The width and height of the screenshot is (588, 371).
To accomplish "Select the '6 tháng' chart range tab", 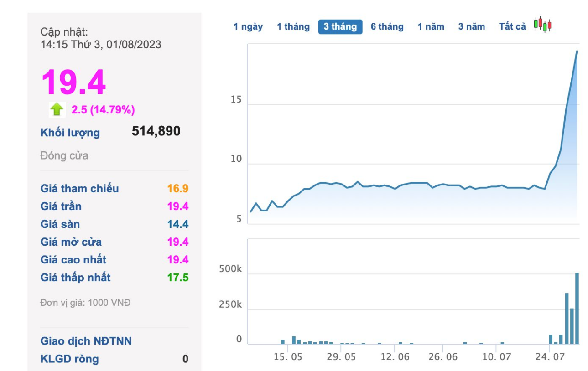I will click(x=387, y=27).
